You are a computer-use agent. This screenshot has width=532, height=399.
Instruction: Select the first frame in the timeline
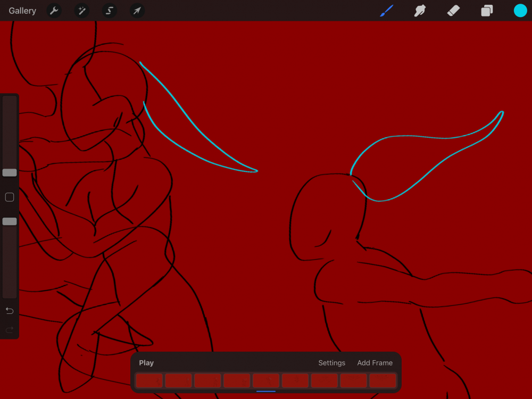pyautogui.click(x=149, y=380)
